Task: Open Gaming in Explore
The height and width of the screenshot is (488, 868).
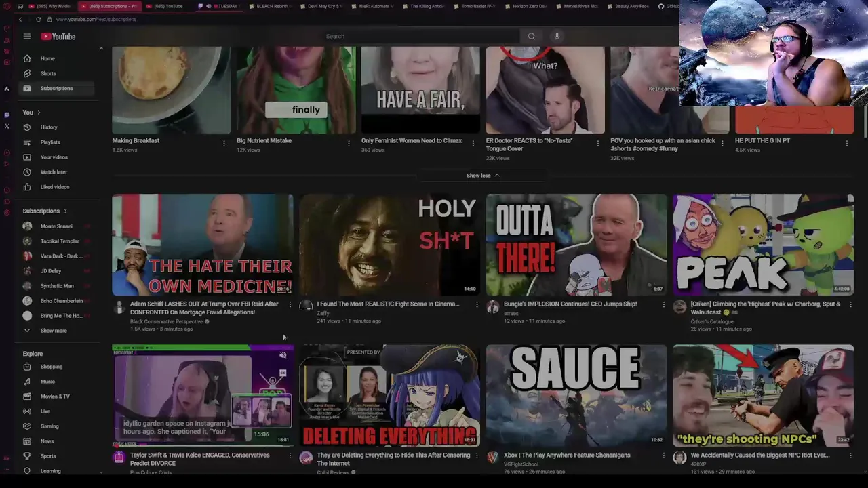Action: coord(57,426)
